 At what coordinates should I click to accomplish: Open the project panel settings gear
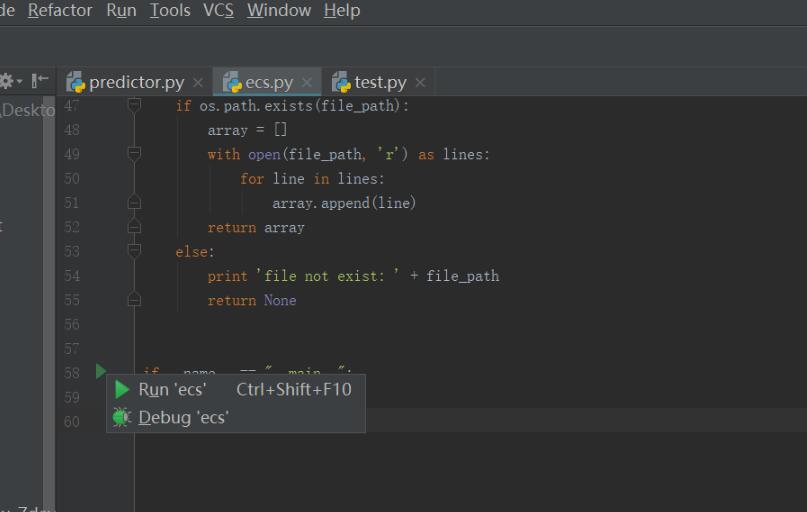coord(8,81)
